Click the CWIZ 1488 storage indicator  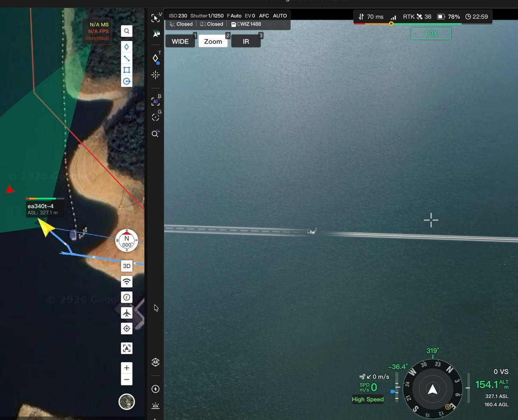coord(246,24)
